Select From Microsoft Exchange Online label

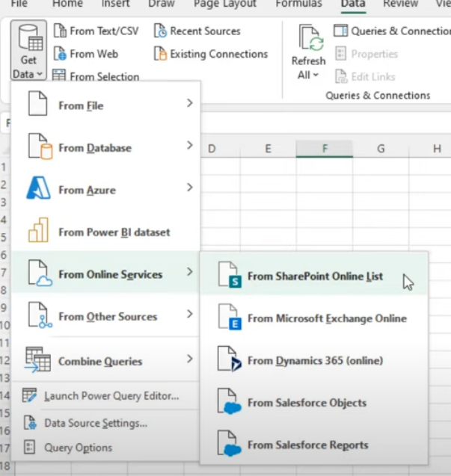tap(328, 318)
